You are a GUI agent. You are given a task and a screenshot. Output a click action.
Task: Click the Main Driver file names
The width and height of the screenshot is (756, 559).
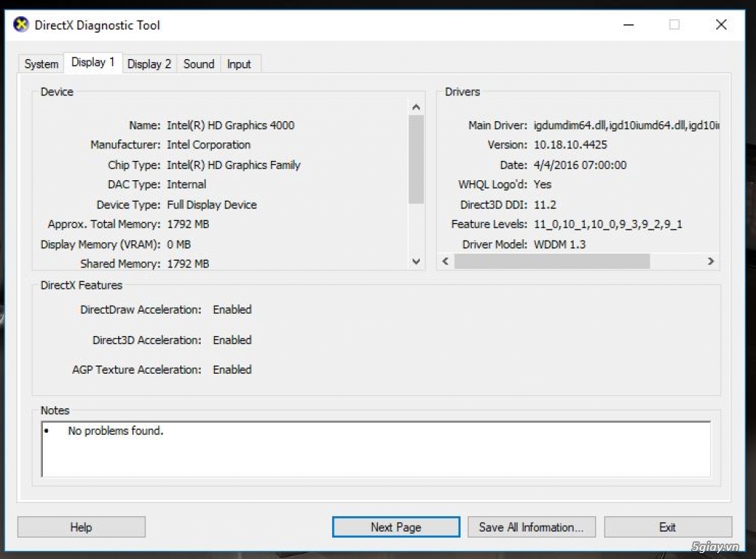(626, 126)
